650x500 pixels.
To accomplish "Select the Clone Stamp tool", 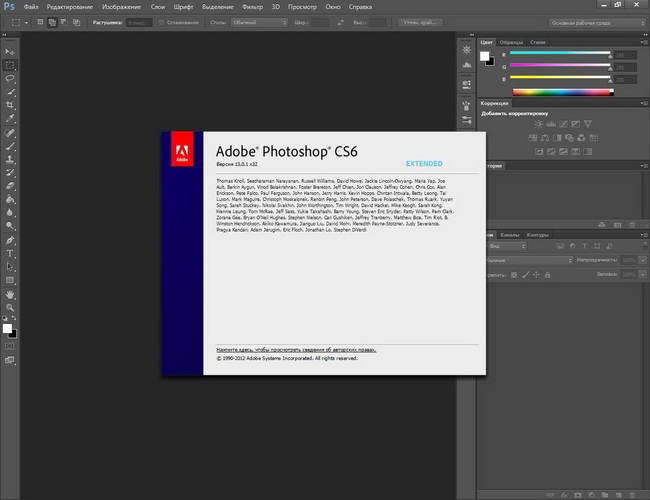I will click(10, 159).
